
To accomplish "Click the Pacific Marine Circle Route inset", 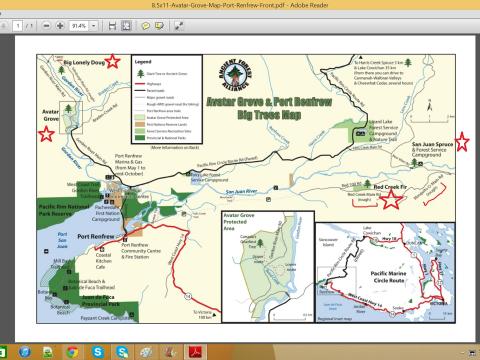I will (x=385, y=273).
